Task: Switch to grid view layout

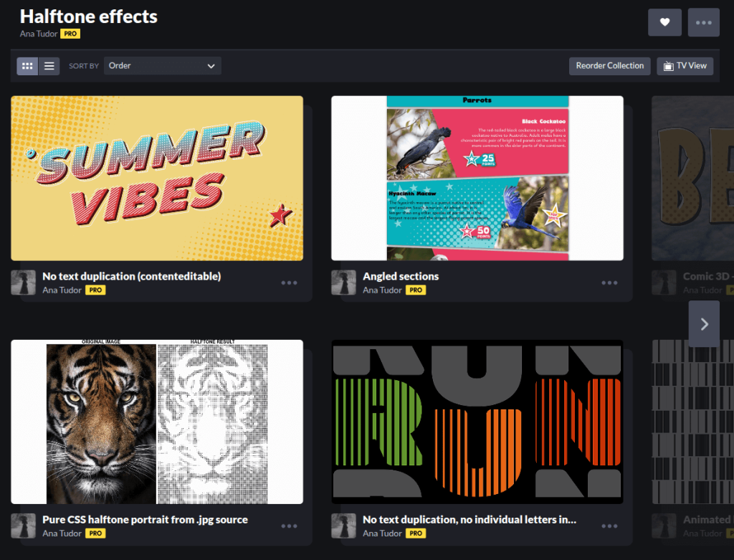Action: click(x=27, y=66)
